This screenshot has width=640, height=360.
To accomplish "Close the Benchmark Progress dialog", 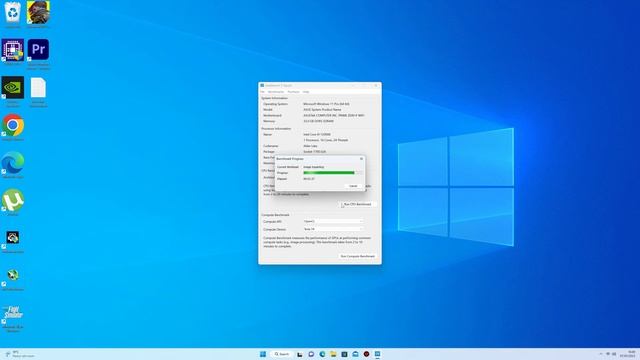I will 361,158.
